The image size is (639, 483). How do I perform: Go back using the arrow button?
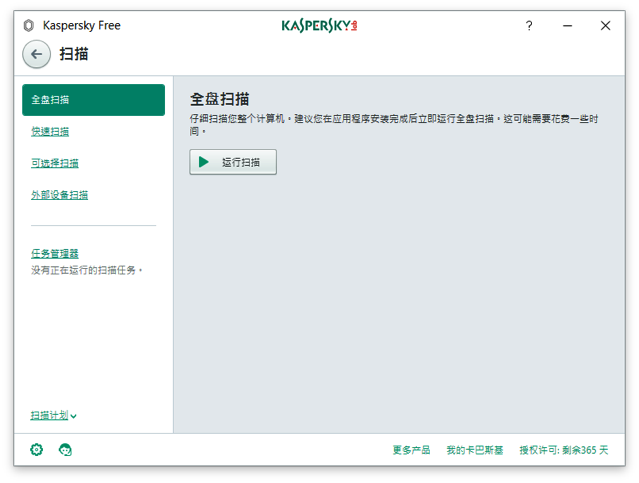(37, 54)
